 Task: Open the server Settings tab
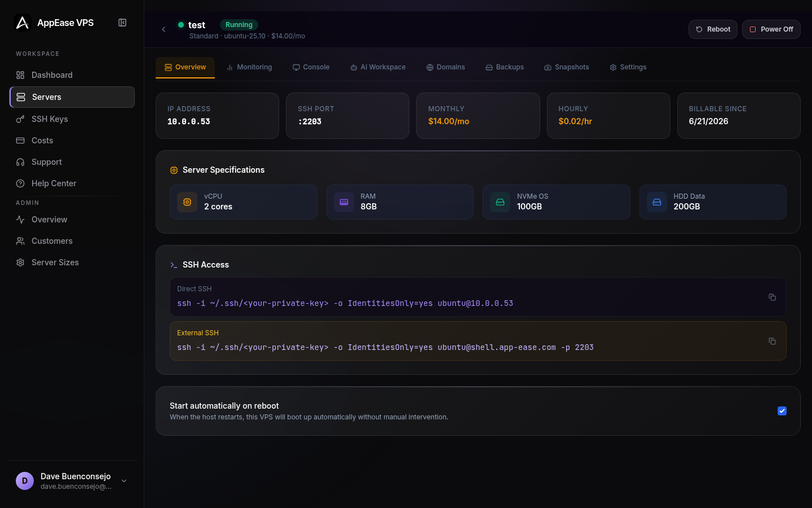pyautogui.click(x=628, y=67)
